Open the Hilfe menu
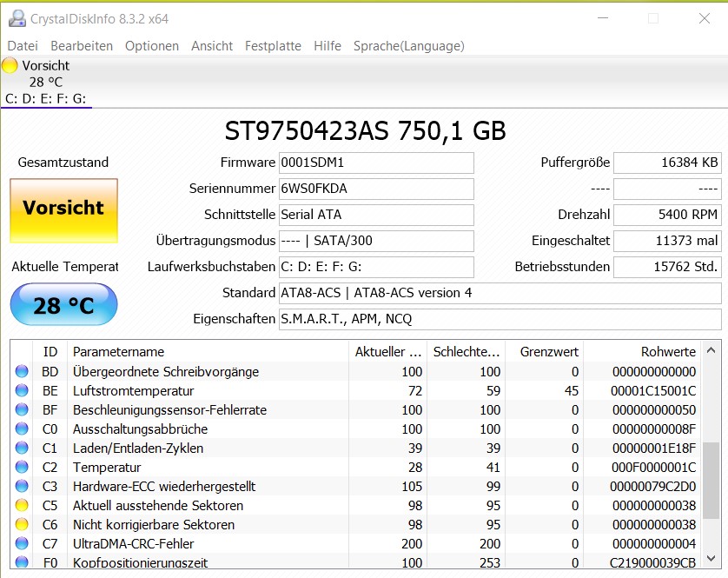This screenshot has width=728, height=578. point(328,46)
